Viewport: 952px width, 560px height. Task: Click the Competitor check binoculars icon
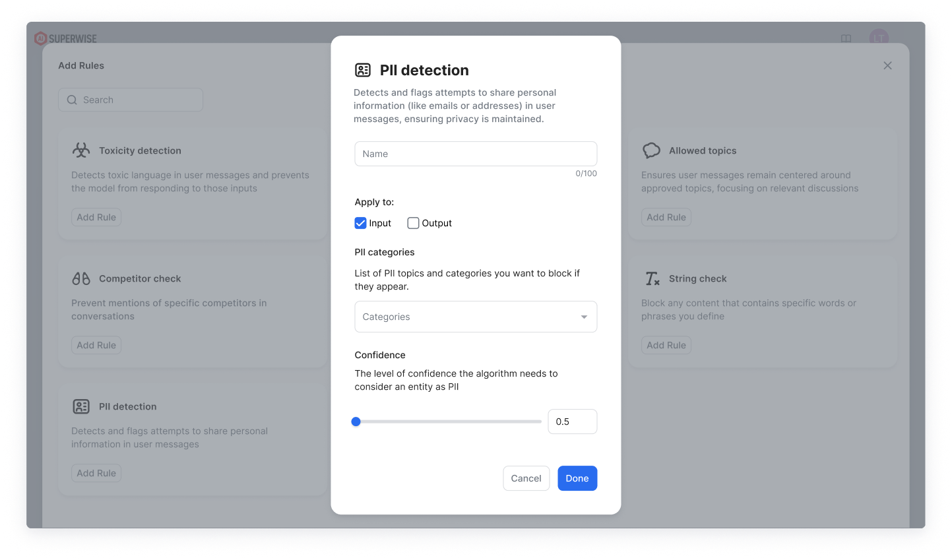tap(81, 278)
